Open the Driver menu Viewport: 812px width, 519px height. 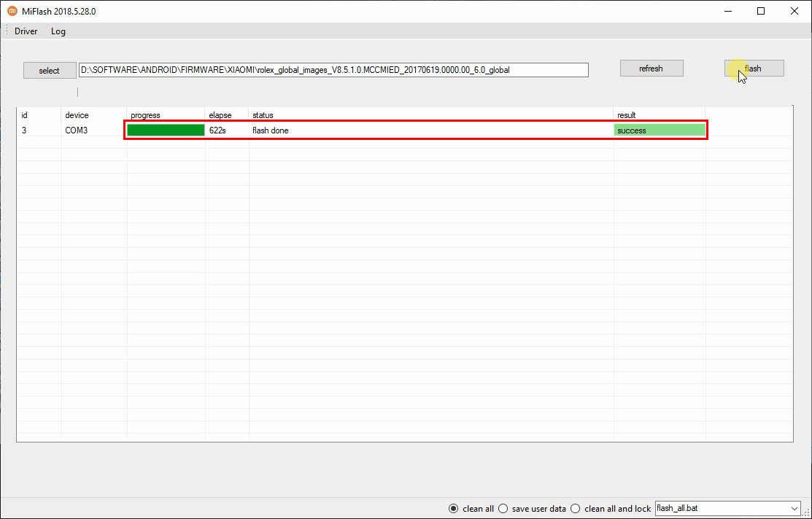tap(26, 31)
